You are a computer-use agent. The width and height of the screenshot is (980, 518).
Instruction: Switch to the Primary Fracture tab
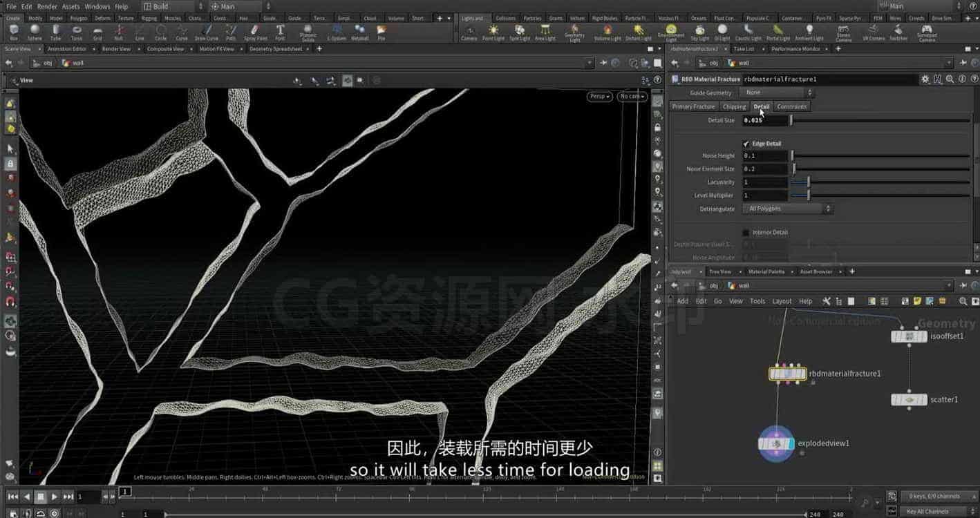point(693,106)
